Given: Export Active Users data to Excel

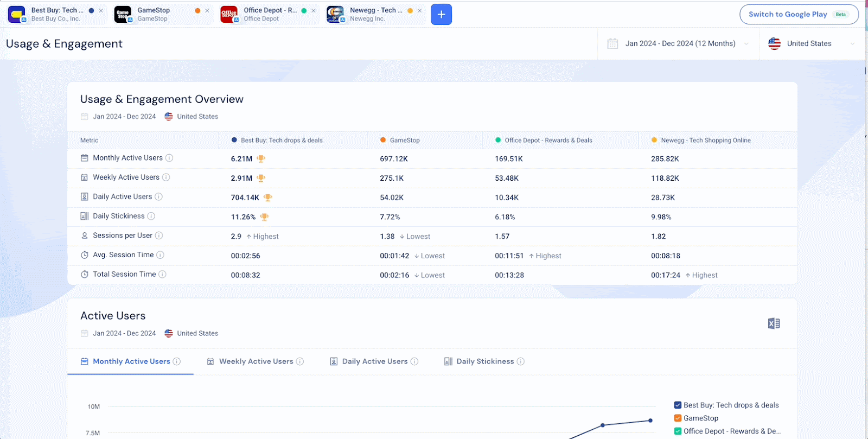Looking at the screenshot, I should pyautogui.click(x=774, y=323).
